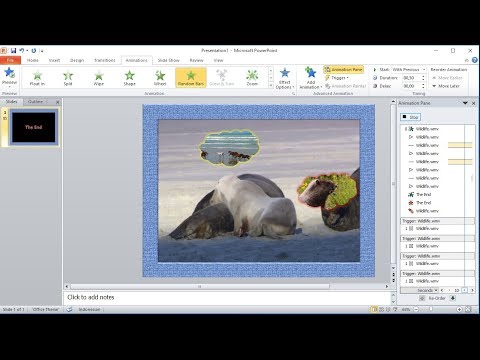The height and width of the screenshot is (360, 480).
Task: Apply the Zoom animation effect
Action: tap(252, 78)
